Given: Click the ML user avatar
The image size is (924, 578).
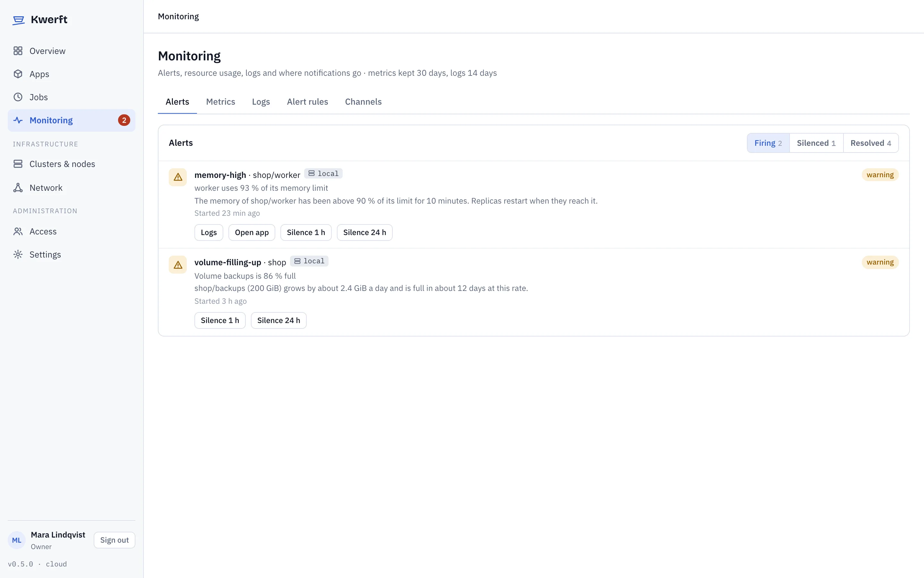Looking at the screenshot, I should [x=17, y=540].
